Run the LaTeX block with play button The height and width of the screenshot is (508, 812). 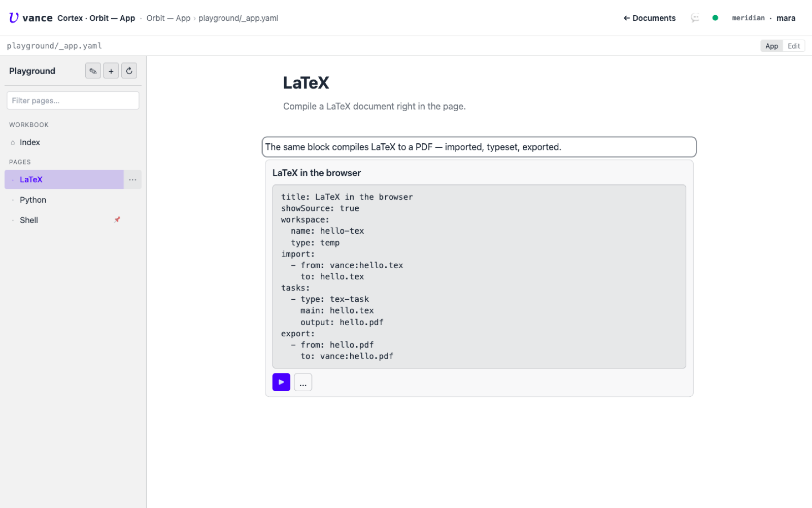(281, 382)
